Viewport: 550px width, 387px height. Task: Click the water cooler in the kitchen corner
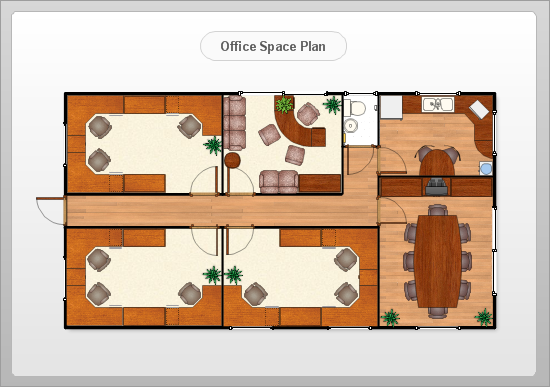[486, 168]
